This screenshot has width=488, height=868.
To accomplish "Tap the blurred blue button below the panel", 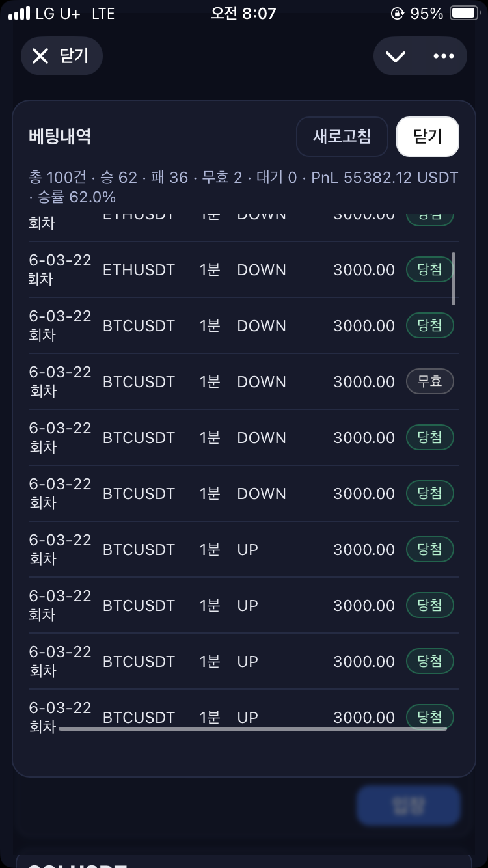I will (x=408, y=806).
